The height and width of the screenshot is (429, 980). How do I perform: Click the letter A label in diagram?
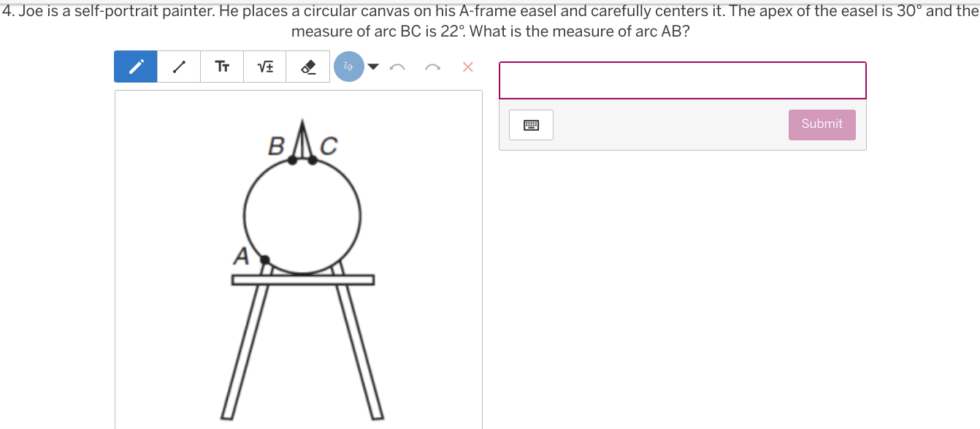[241, 256]
